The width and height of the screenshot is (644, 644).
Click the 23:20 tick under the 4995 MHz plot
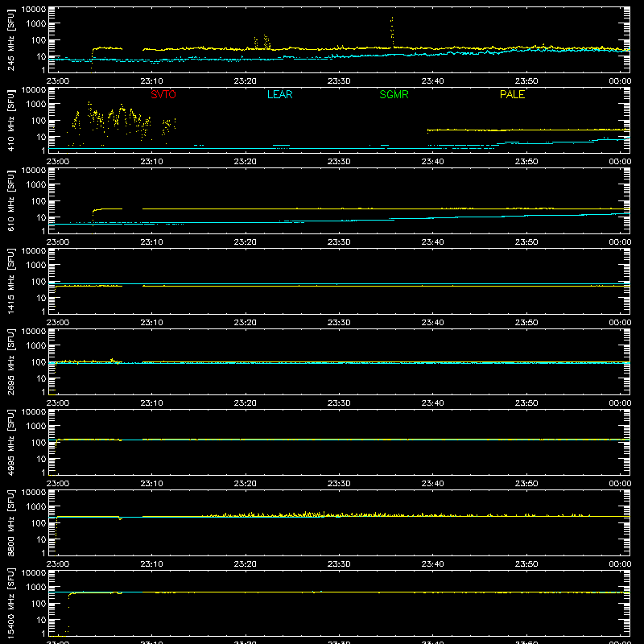[x=246, y=484]
